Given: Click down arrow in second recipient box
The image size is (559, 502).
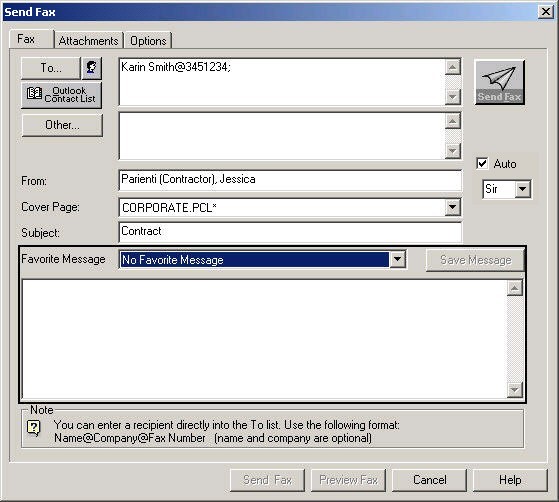Looking at the screenshot, I should [452, 151].
